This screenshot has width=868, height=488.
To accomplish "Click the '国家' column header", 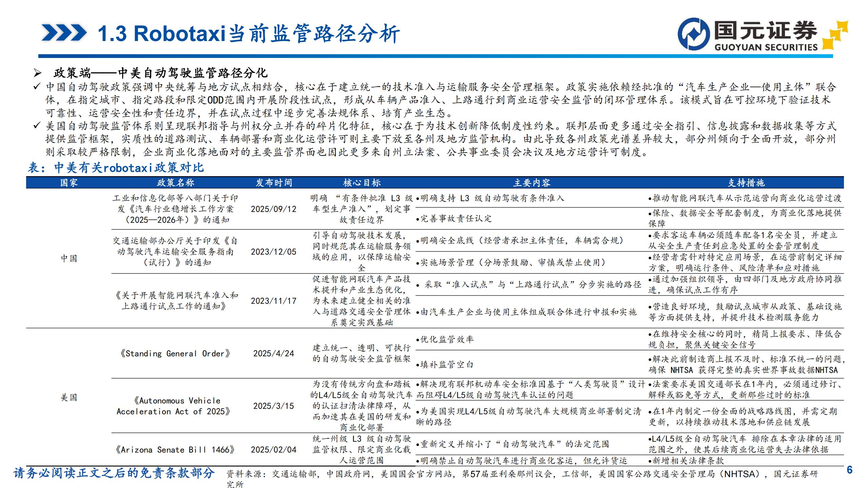I will click(x=69, y=183).
